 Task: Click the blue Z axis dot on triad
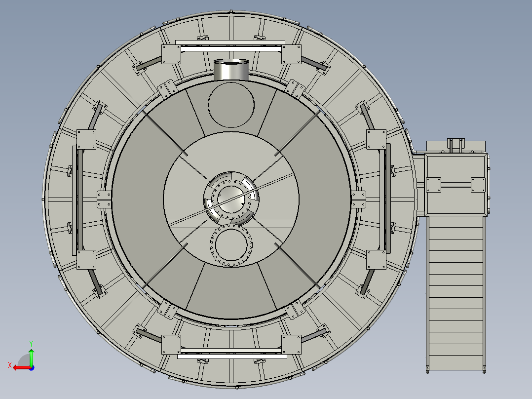click(x=32, y=368)
